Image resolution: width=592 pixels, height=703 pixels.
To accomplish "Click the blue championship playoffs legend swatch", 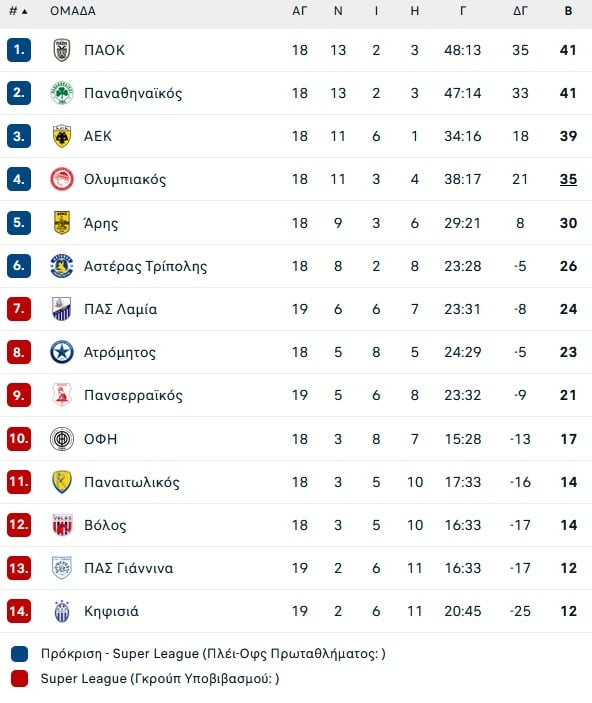I will coord(19,654).
